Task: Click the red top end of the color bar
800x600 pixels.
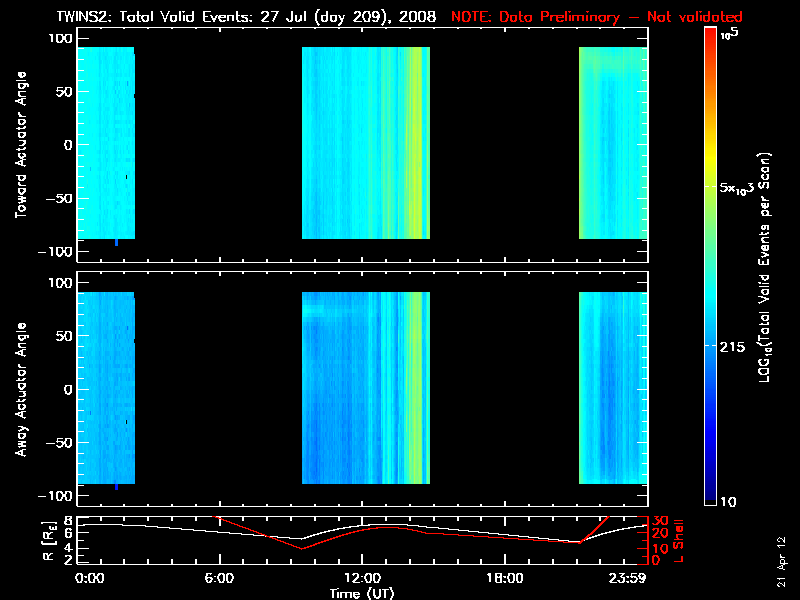Action: 710,35
